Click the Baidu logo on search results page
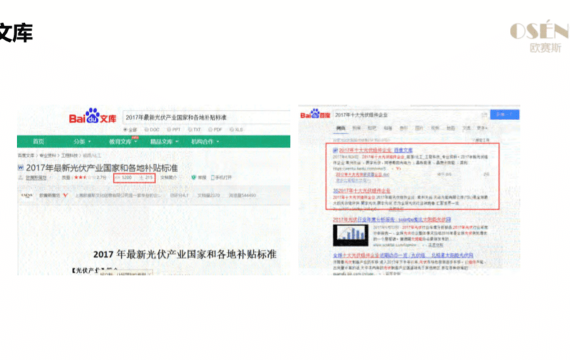 (x=315, y=114)
